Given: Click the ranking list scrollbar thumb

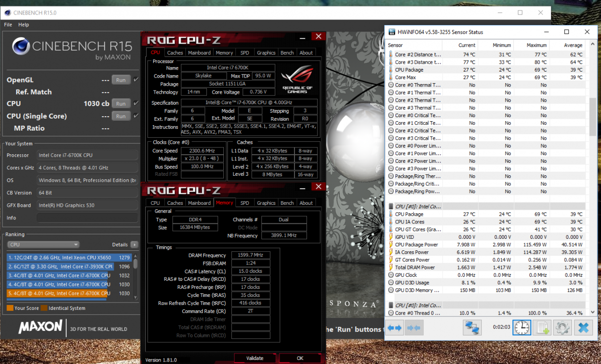Looking at the screenshot, I should point(135,264).
